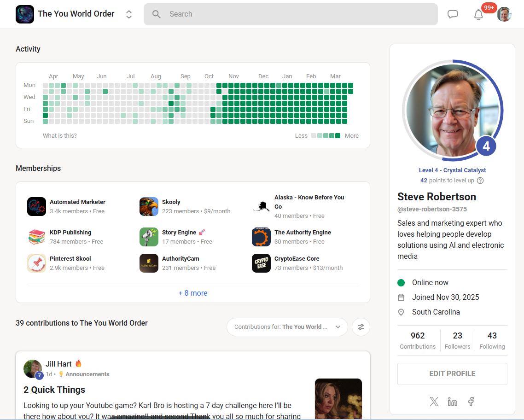Open the user avatar menu
This screenshot has width=524, height=420.
click(x=504, y=14)
